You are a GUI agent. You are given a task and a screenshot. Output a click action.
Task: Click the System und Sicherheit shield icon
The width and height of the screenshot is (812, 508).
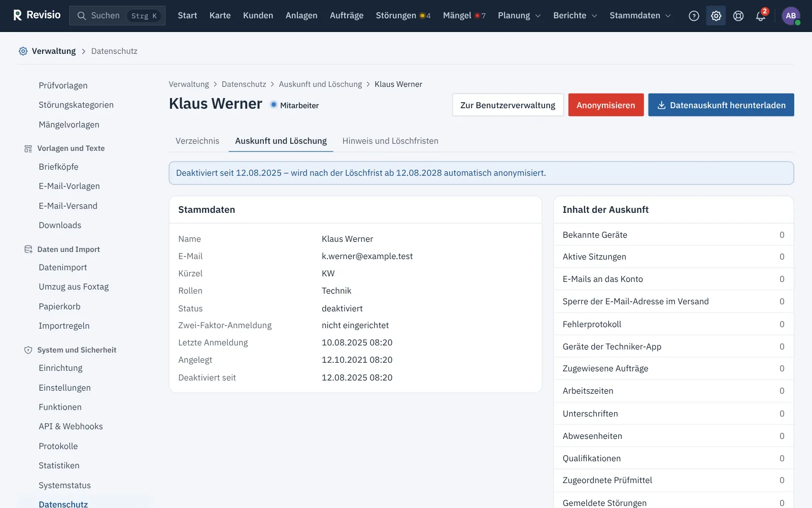pos(28,350)
